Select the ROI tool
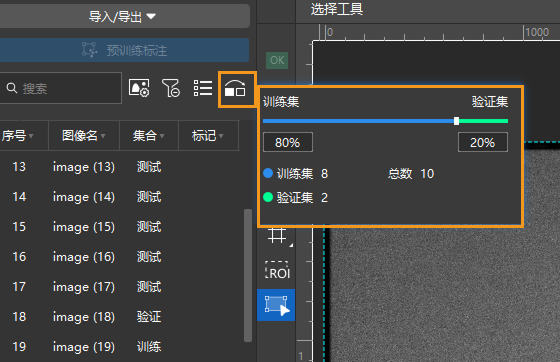Image resolution: width=560 pixels, height=362 pixels. 278,270
